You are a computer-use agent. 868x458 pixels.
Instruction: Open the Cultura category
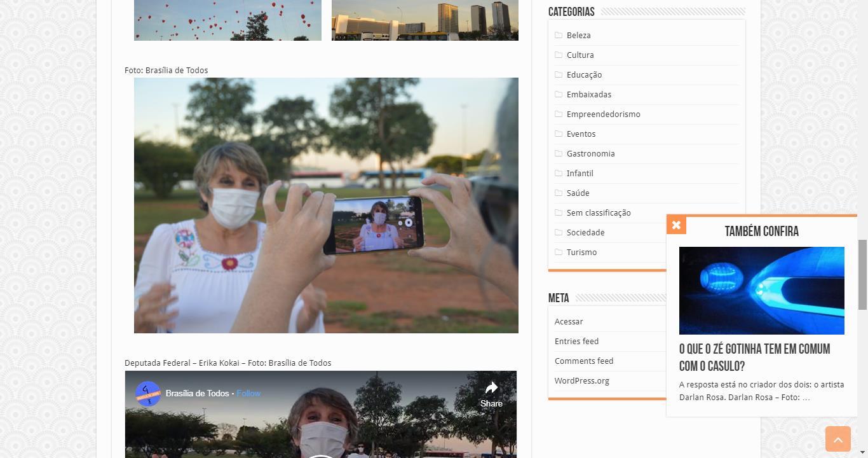[x=580, y=55]
